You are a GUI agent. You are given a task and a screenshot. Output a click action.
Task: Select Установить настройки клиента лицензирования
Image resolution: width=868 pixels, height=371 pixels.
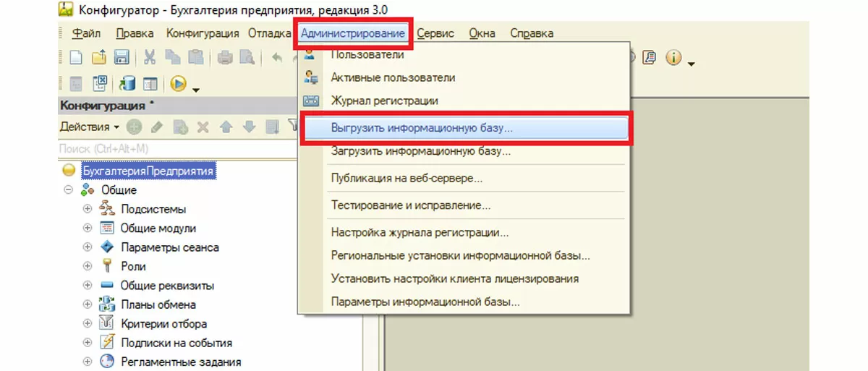click(464, 278)
